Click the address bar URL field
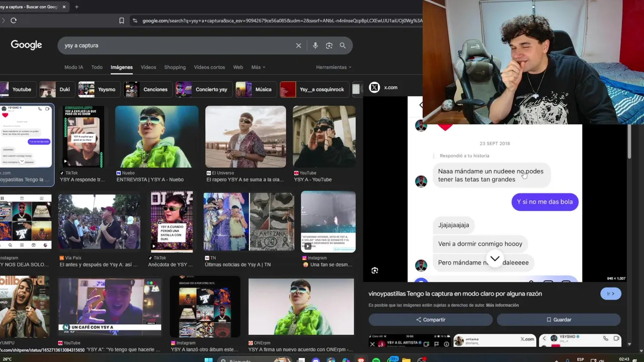 point(282,21)
